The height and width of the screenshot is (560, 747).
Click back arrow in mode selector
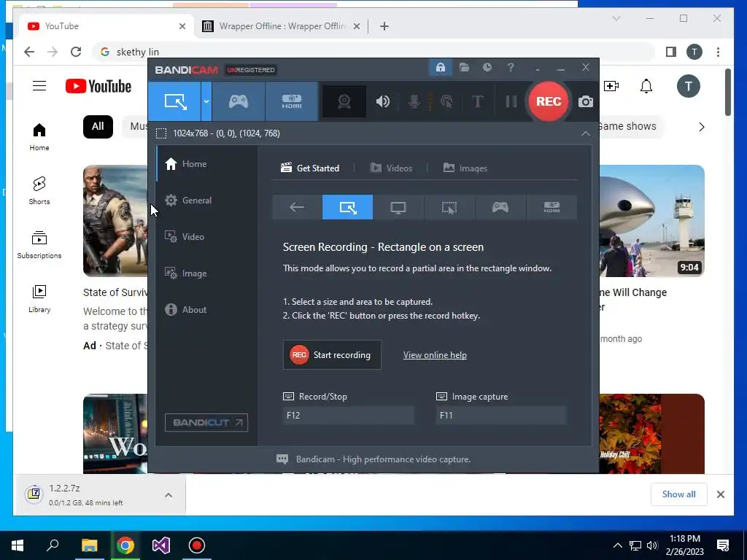point(297,207)
